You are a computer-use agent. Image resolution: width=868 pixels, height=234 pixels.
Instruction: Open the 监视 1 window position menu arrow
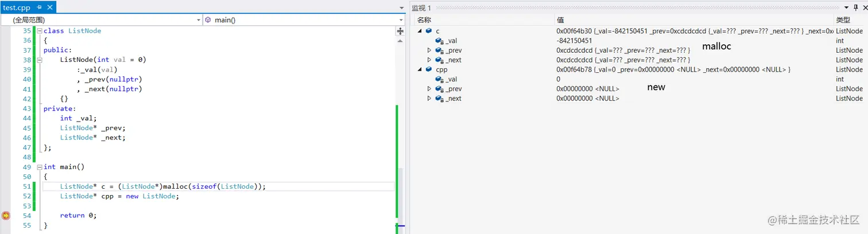pos(846,7)
